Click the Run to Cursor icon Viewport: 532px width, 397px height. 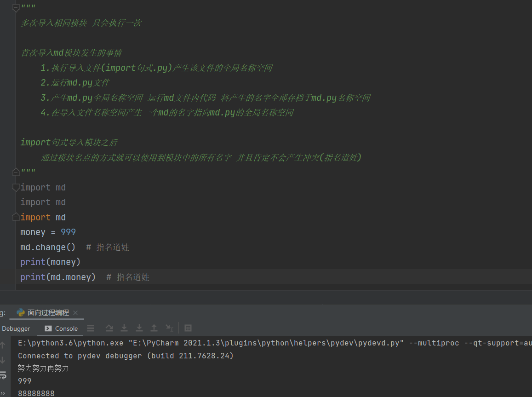169,328
